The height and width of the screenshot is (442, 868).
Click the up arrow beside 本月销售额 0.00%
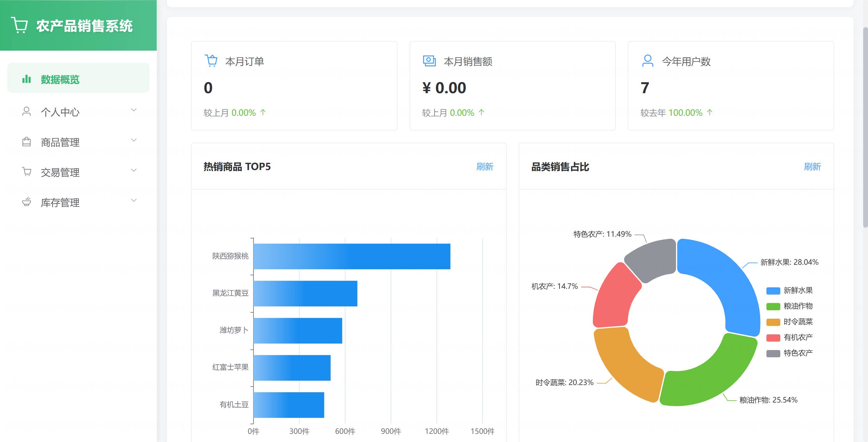tap(482, 112)
